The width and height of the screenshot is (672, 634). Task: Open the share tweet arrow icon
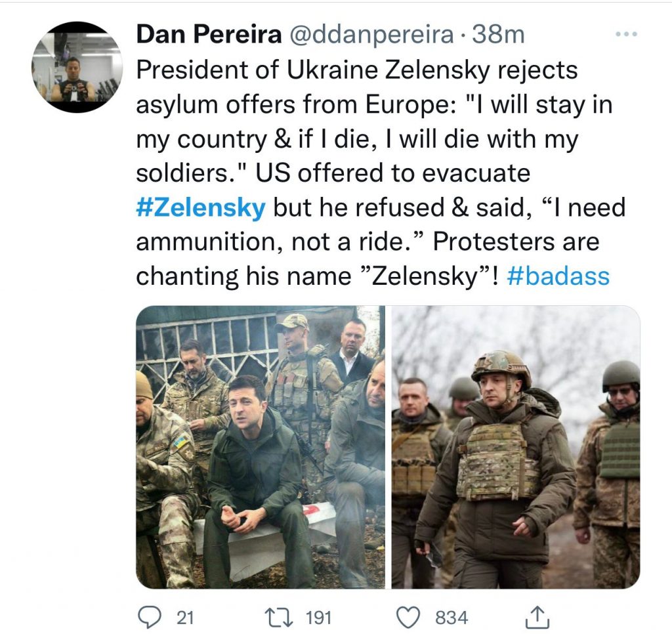coord(537,617)
